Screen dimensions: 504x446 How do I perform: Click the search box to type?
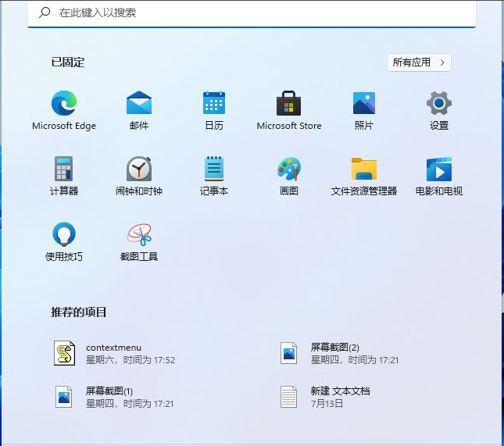click(x=250, y=13)
